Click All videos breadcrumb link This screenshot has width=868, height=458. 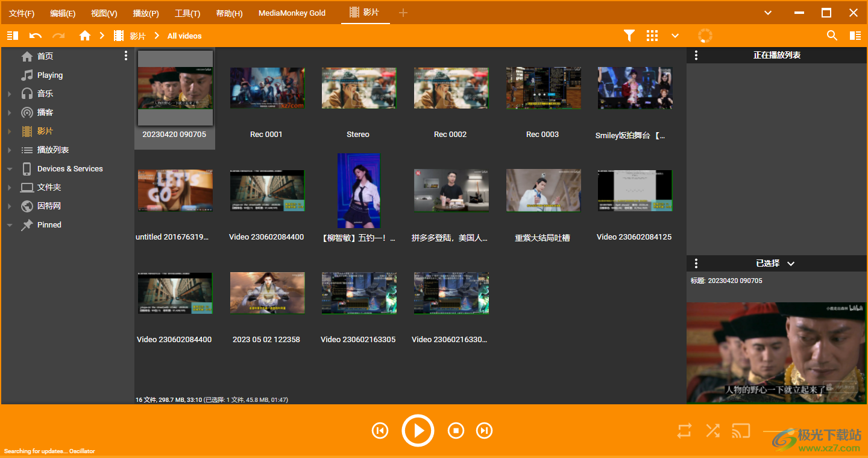pos(184,36)
